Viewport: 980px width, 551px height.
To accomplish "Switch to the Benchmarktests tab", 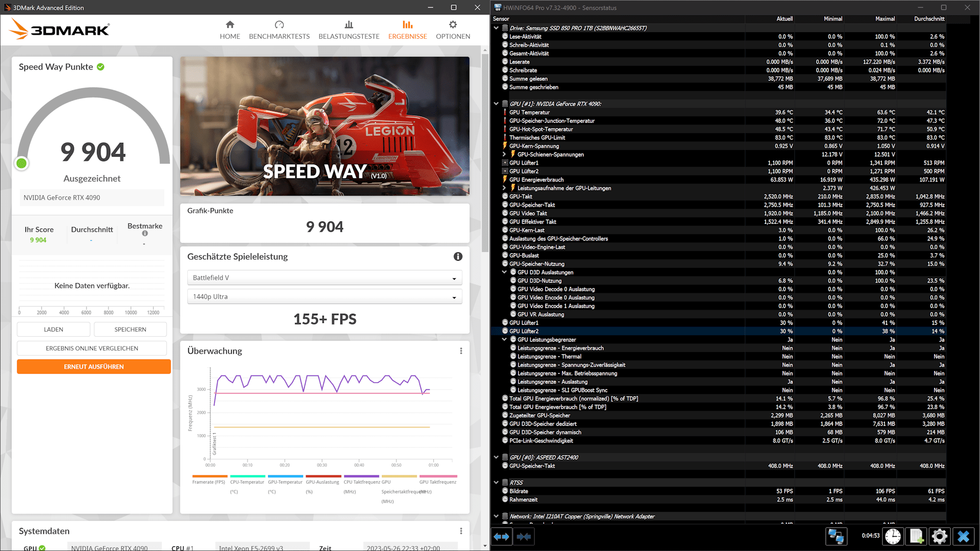I will click(x=279, y=30).
